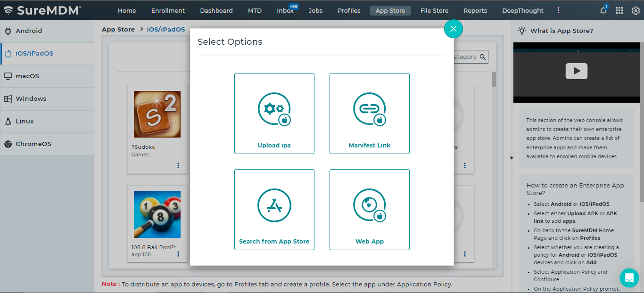
Task: Open the chat support bubble
Action: (629, 278)
